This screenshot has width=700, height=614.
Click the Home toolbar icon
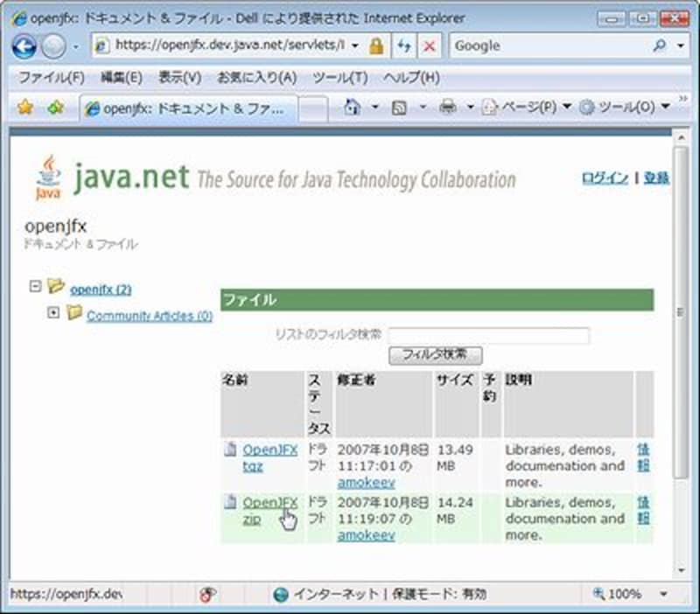point(353,107)
